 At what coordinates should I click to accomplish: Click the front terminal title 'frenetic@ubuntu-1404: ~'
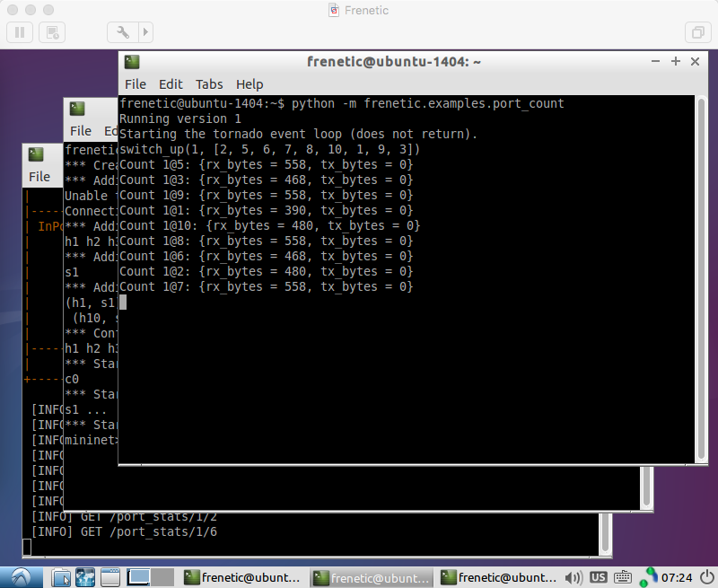pos(394,62)
